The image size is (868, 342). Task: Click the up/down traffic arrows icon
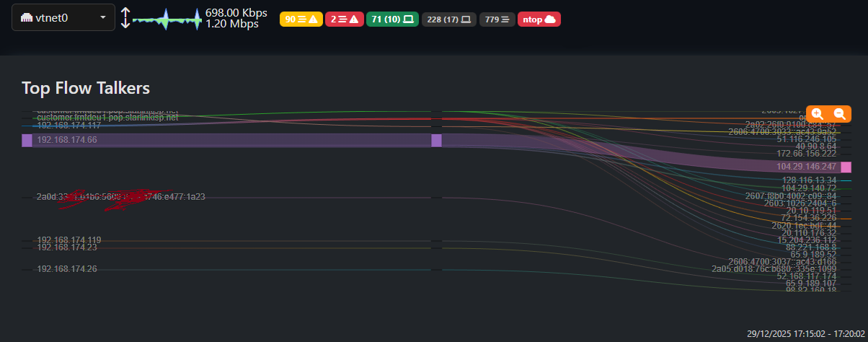tap(125, 18)
